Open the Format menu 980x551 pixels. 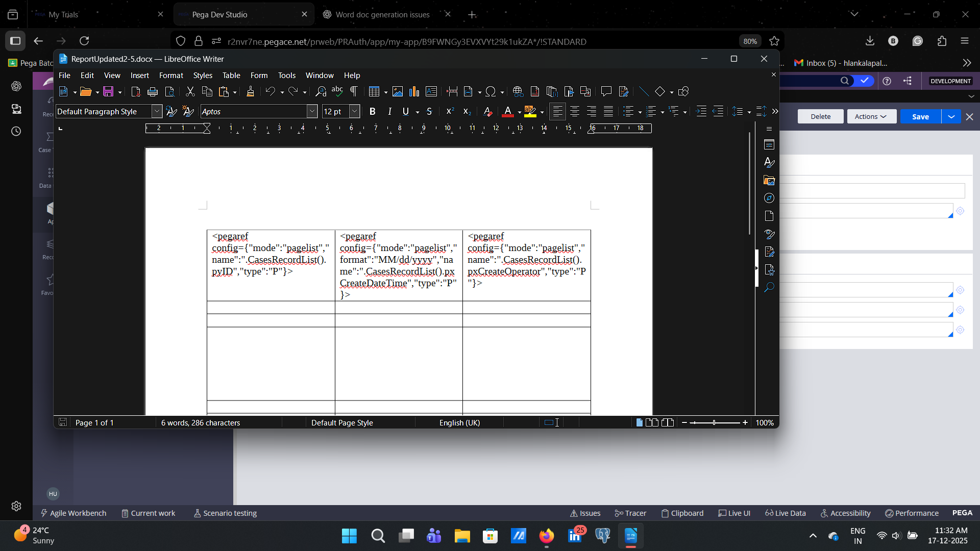(171, 76)
